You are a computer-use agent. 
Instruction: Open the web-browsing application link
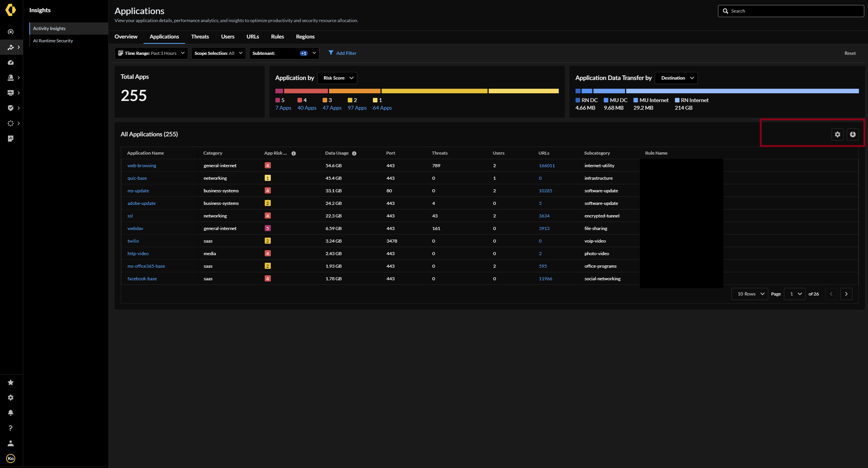tap(142, 166)
